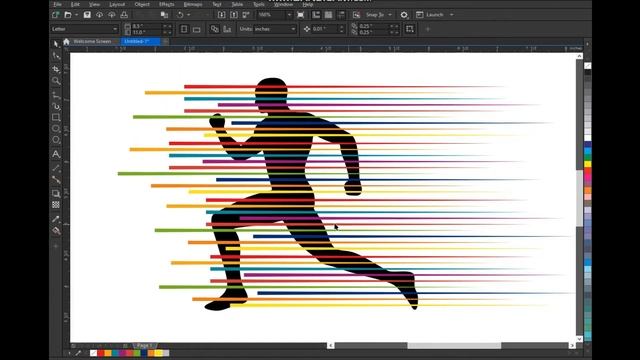Pick the red swatch in document palette

point(100,353)
